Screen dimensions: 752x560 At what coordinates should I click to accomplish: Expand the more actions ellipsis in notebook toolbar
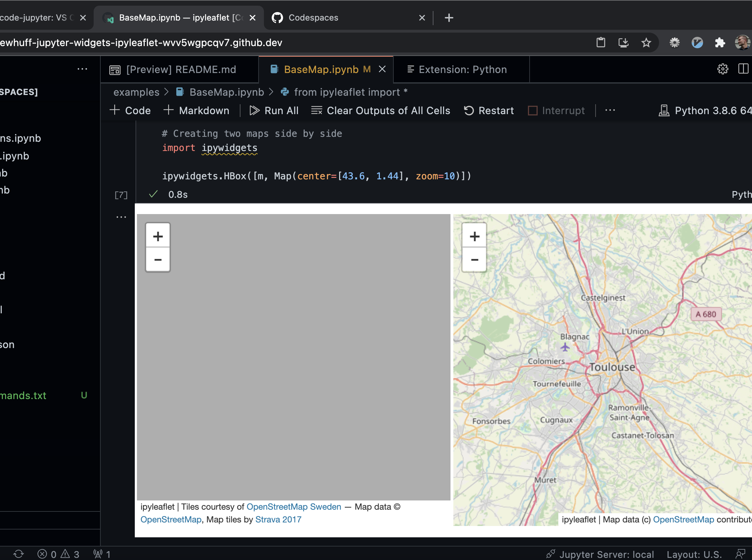(610, 110)
